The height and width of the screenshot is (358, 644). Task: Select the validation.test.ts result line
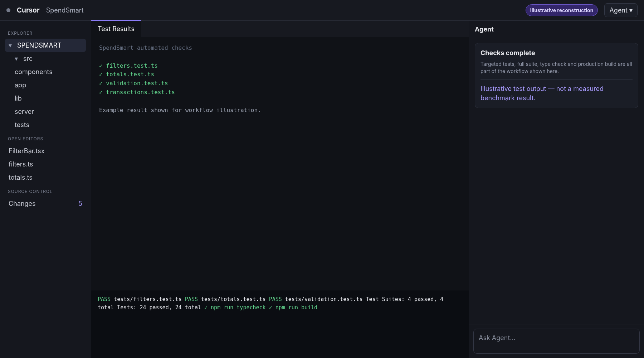pos(133,83)
